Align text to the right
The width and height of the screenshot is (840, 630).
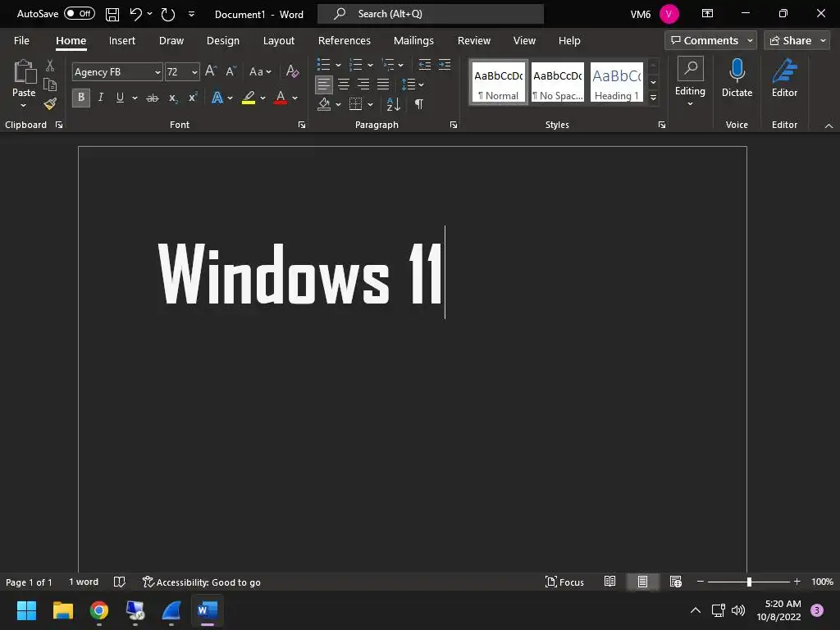[x=363, y=84]
